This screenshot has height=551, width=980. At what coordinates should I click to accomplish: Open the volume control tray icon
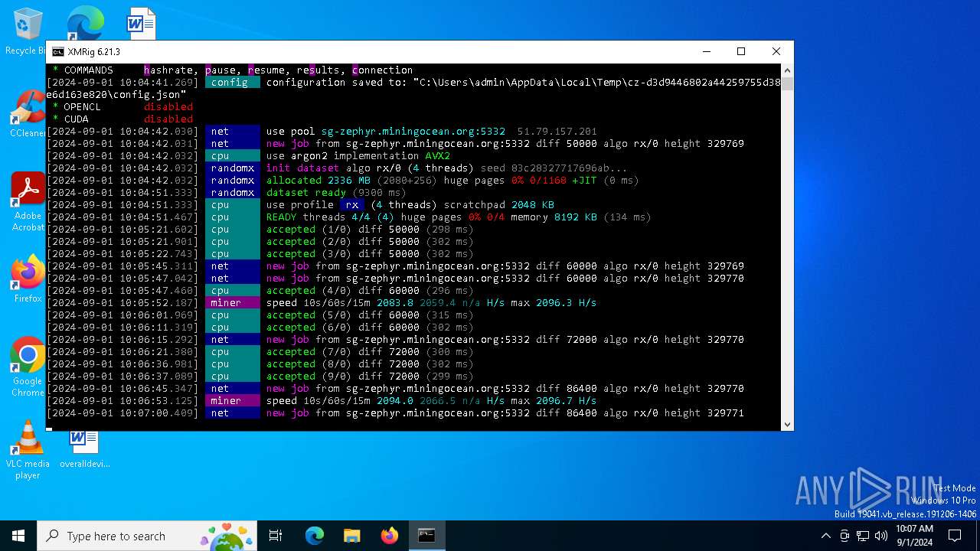881,536
